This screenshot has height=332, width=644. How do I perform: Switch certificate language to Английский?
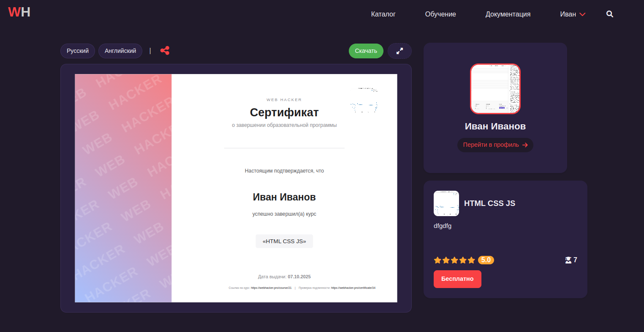point(120,50)
